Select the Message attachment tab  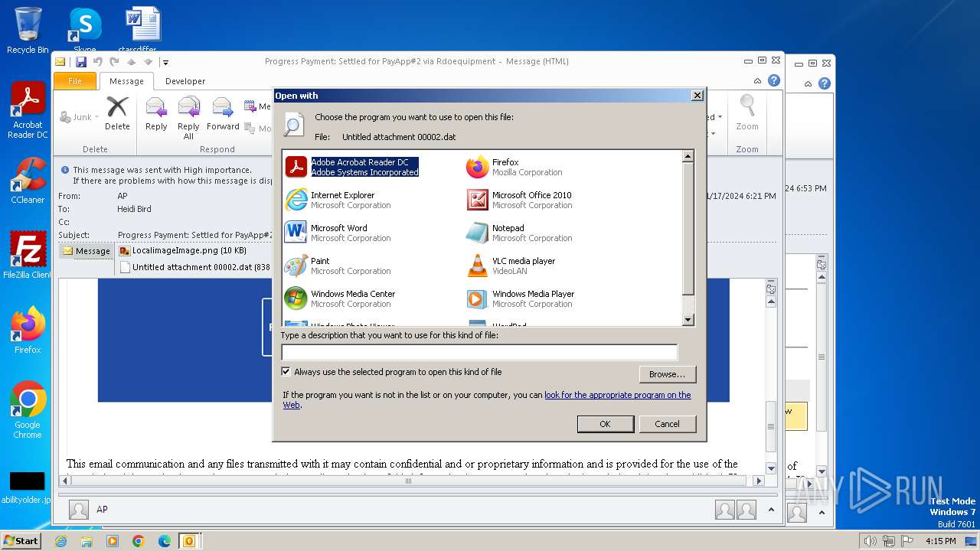[x=87, y=251]
